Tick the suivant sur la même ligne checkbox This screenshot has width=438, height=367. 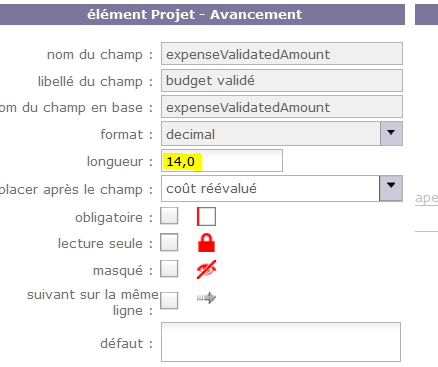(x=169, y=300)
